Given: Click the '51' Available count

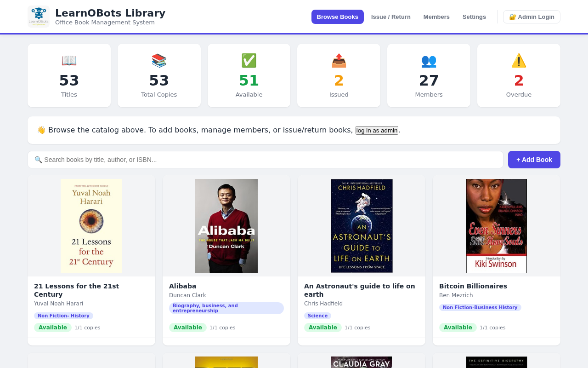Looking at the screenshot, I should 249,80.
